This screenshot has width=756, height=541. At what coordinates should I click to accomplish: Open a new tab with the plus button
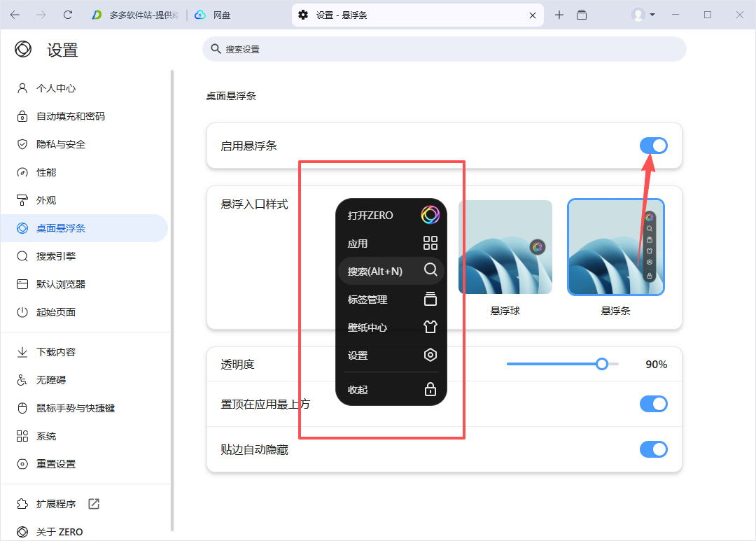559,15
